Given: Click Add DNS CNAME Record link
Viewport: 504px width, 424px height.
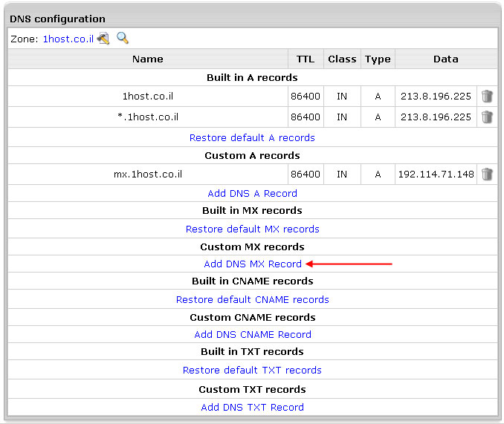Looking at the screenshot, I should click(x=252, y=334).
